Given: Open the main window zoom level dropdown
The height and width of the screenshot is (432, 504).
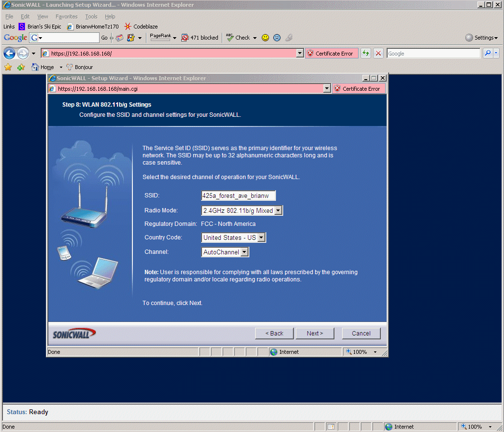Looking at the screenshot, I should (490, 427).
